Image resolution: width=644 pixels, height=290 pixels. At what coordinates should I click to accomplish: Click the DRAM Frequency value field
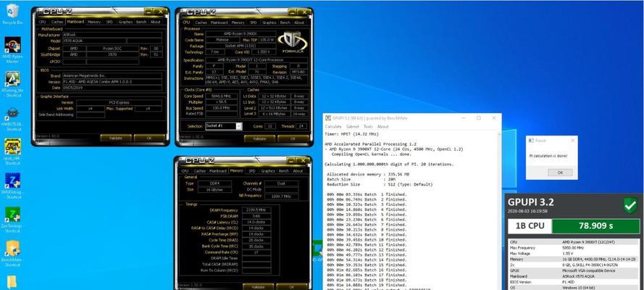pos(256,210)
